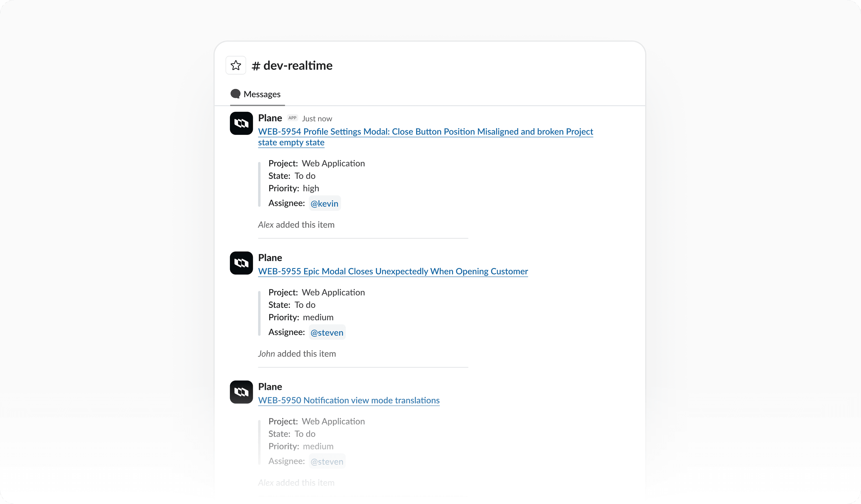Click the APP badge next to Plane
Viewport: 861px width, 504px height.
tap(292, 117)
